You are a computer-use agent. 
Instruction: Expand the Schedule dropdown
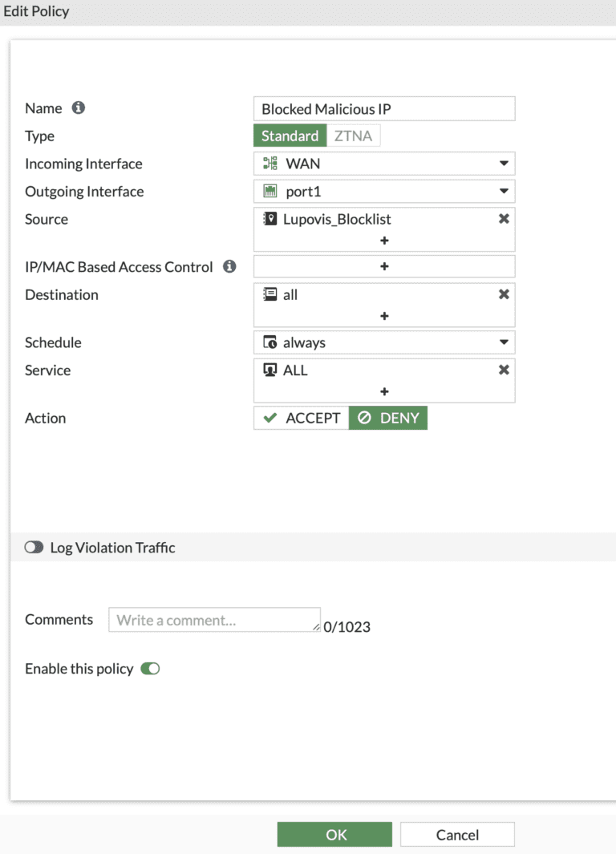click(x=505, y=342)
